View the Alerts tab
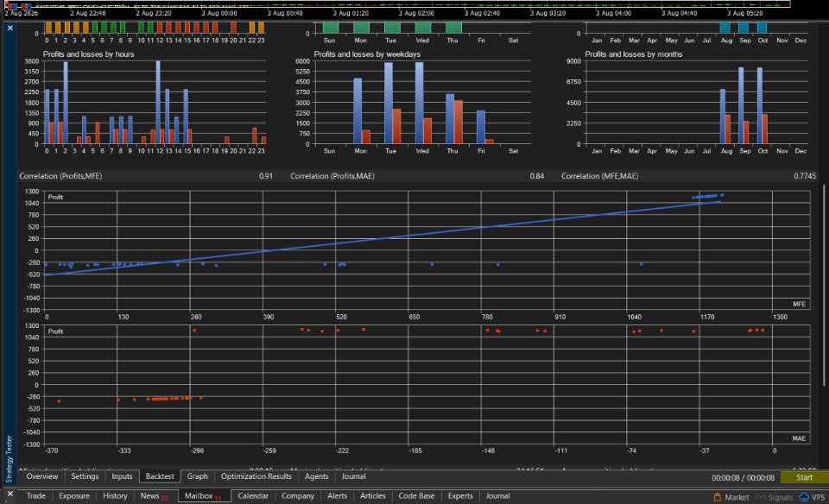The width and height of the screenshot is (829, 504). click(x=337, y=496)
